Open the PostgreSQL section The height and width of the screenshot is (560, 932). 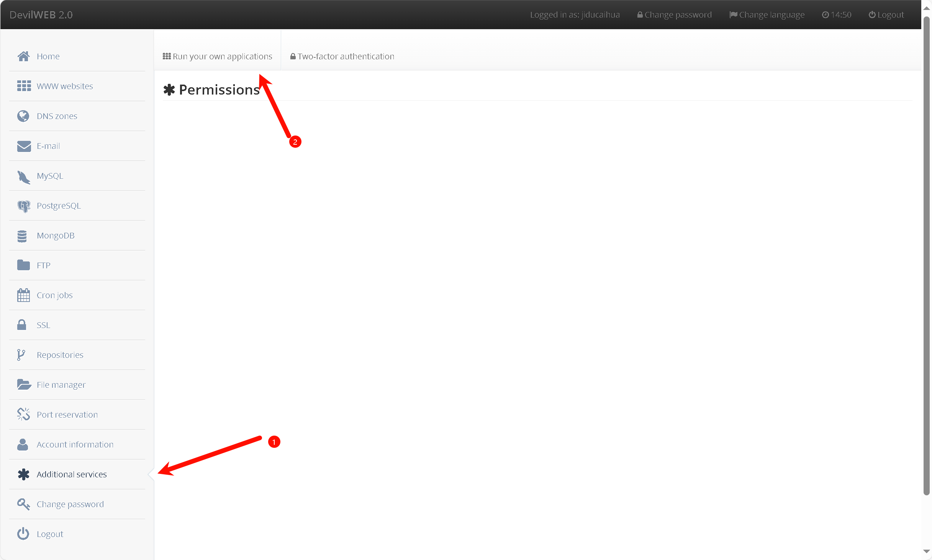(x=77, y=206)
